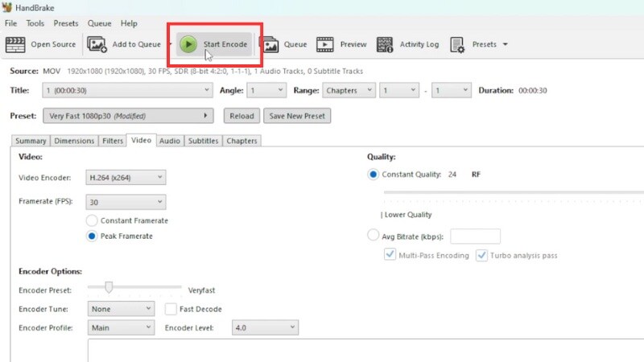This screenshot has width=644, height=362.
Task: Click the green Start Encode play icon
Action: pyautogui.click(x=188, y=44)
